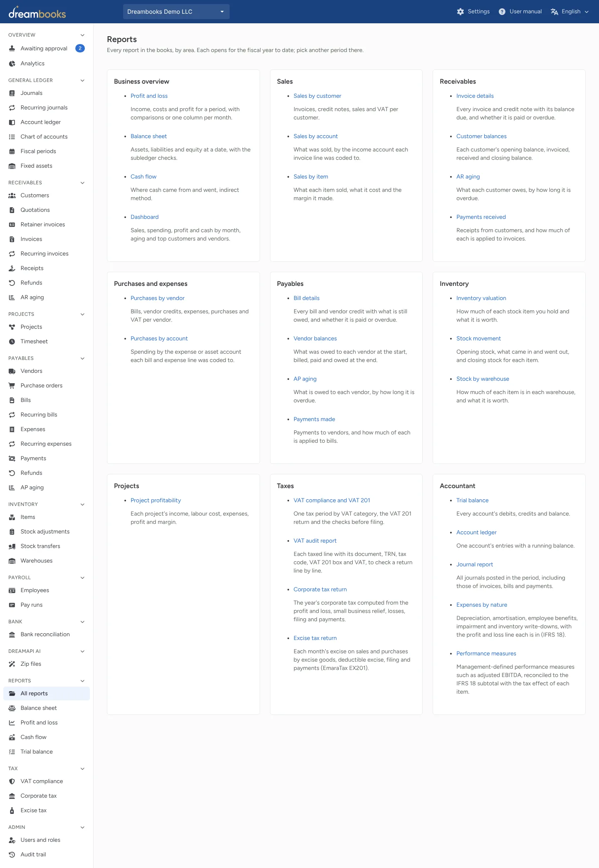The width and height of the screenshot is (599, 868).
Task: Click the User manual question mark icon
Action: point(502,12)
